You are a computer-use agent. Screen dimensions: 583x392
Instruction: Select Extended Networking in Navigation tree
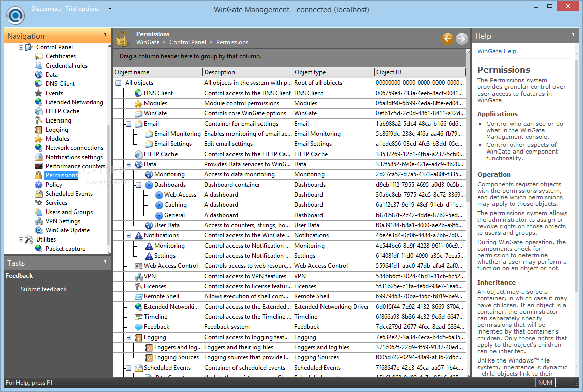(x=74, y=102)
